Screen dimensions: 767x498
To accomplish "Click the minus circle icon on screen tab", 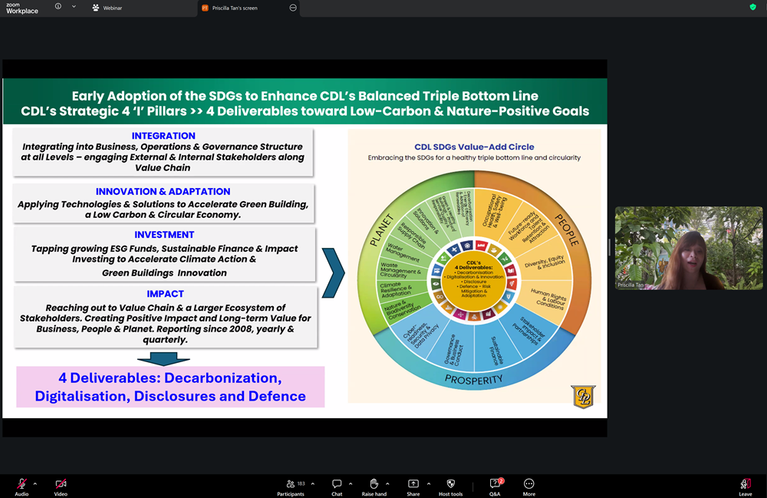I will (x=293, y=8).
